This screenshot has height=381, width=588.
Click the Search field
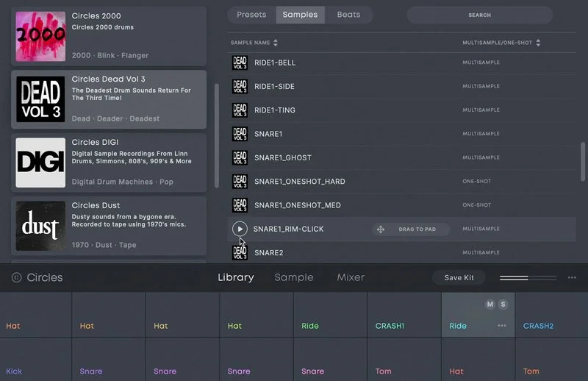point(480,15)
